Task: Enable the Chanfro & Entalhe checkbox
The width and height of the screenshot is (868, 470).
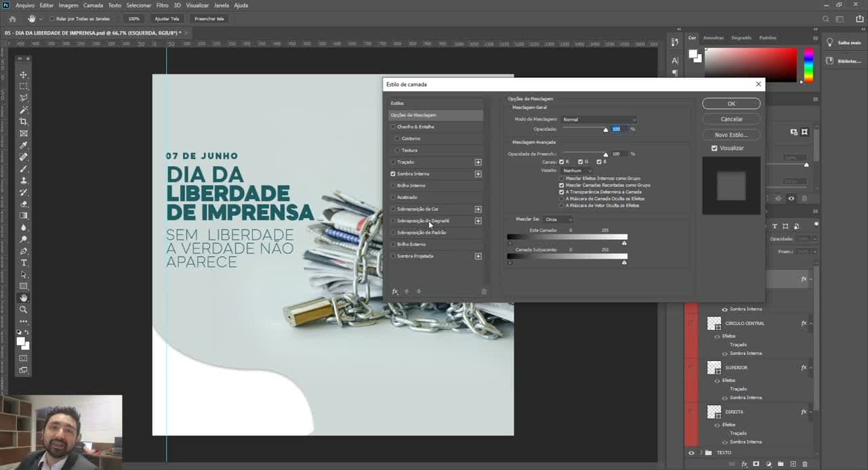Action: pyautogui.click(x=393, y=127)
